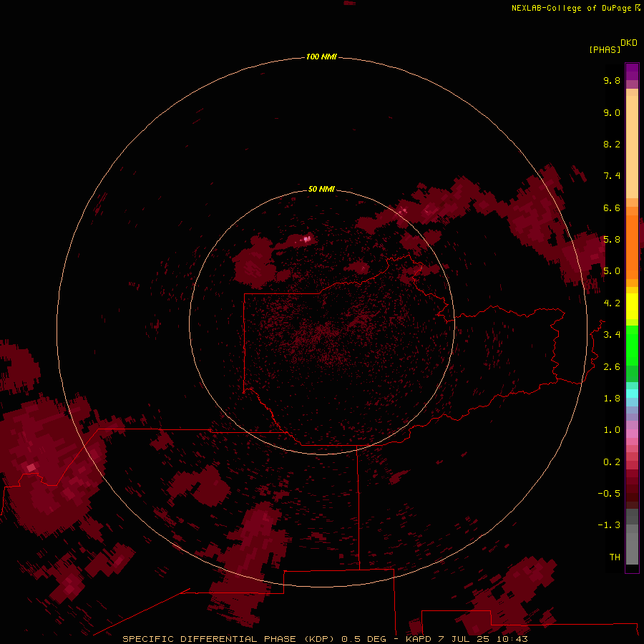Pick the large peach band of the scale
The width and height of the screenshot is (644, 644).
point(632,147)
